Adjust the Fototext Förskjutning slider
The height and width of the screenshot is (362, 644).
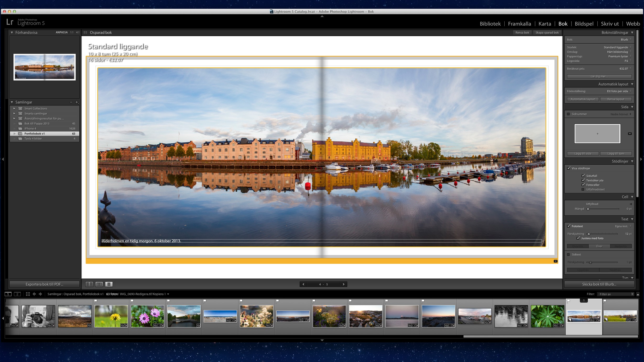point(589,234)
